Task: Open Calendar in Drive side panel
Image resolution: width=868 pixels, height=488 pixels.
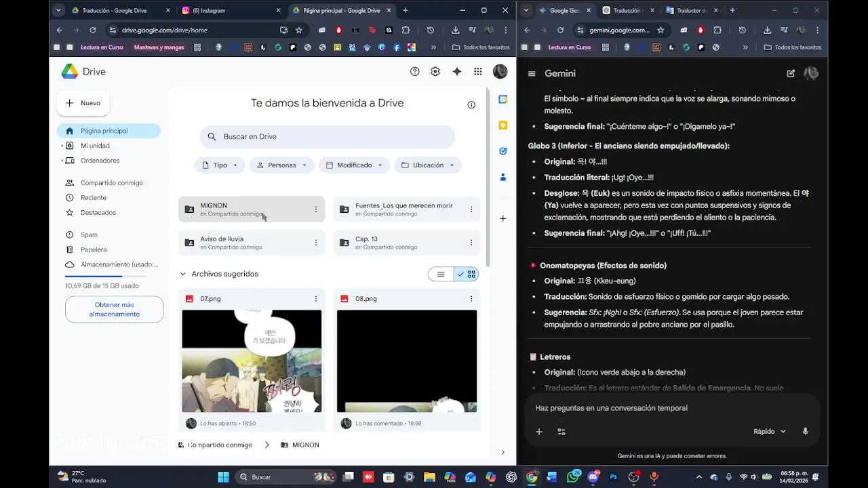Action: click(x=503, y=99)
